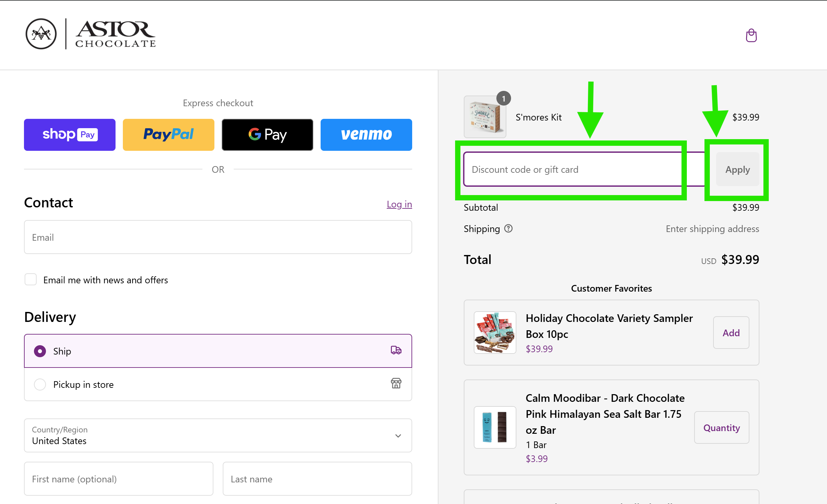This screenshot has width=827, height=504.
Task: Focus the First name (optional) field
Action: (119, 479)
